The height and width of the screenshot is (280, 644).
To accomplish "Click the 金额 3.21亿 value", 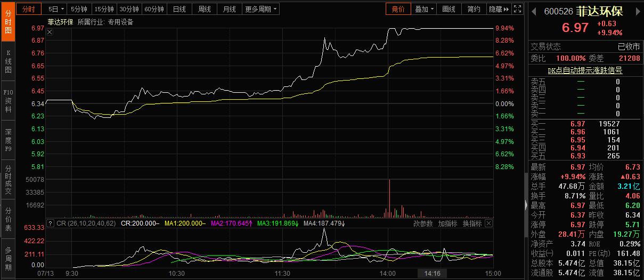I will 629,186.
